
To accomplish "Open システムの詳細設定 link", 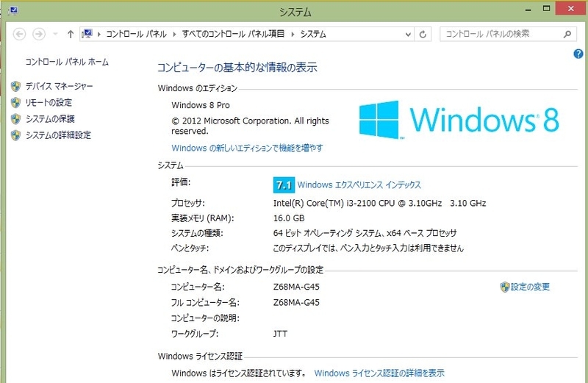I will (x=58, y=135).
